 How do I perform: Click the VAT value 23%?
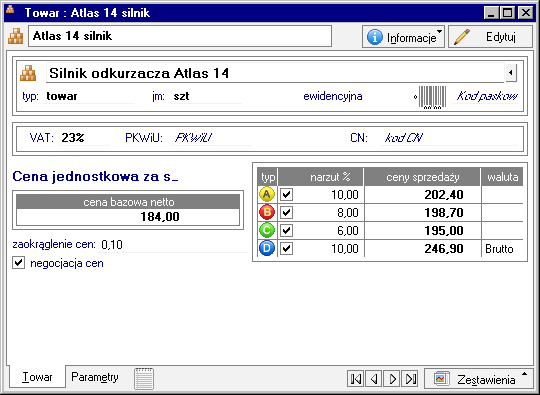pyautogui.click(x=73, y=138)
